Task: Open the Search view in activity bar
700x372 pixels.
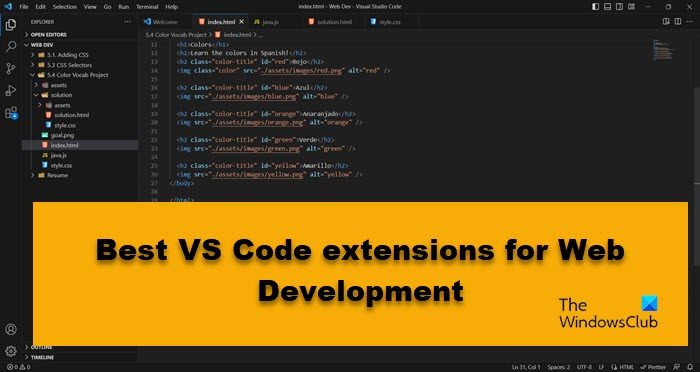Action: (x=11, y=46)
